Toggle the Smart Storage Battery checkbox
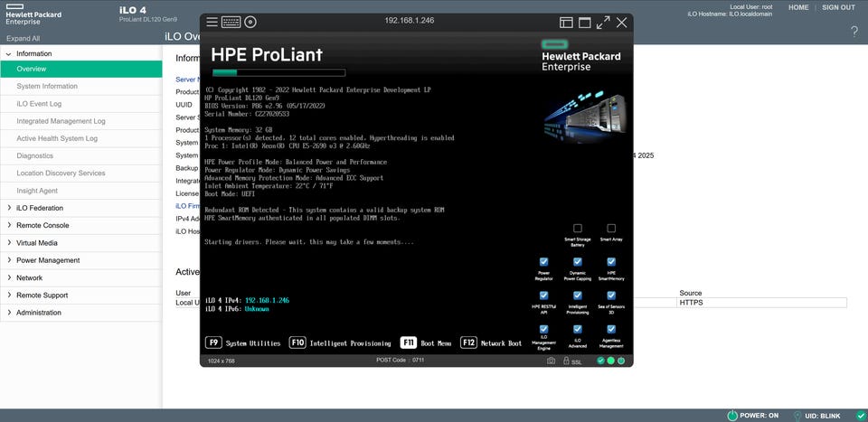This screenshot has width=868, height=422. point(578,229)
